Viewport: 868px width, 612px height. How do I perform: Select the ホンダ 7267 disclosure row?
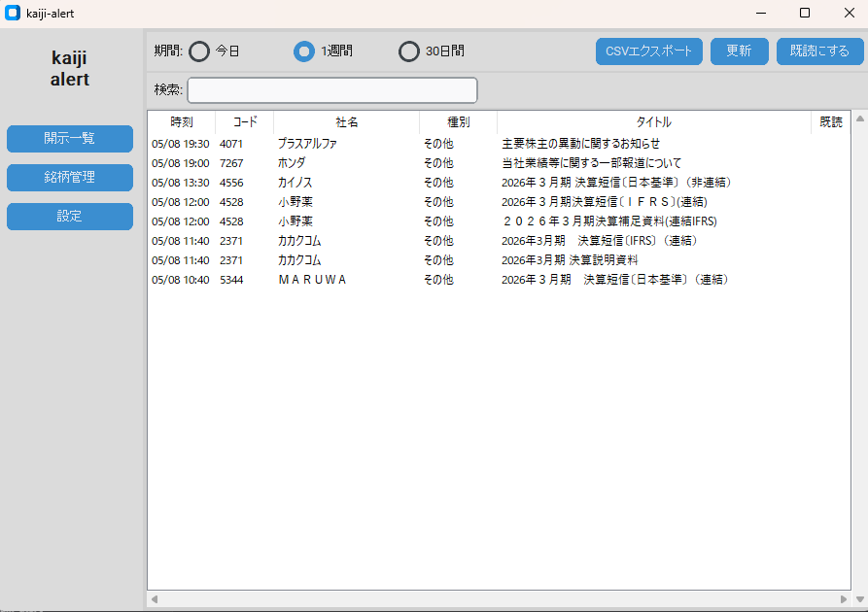tap(499, 163)
